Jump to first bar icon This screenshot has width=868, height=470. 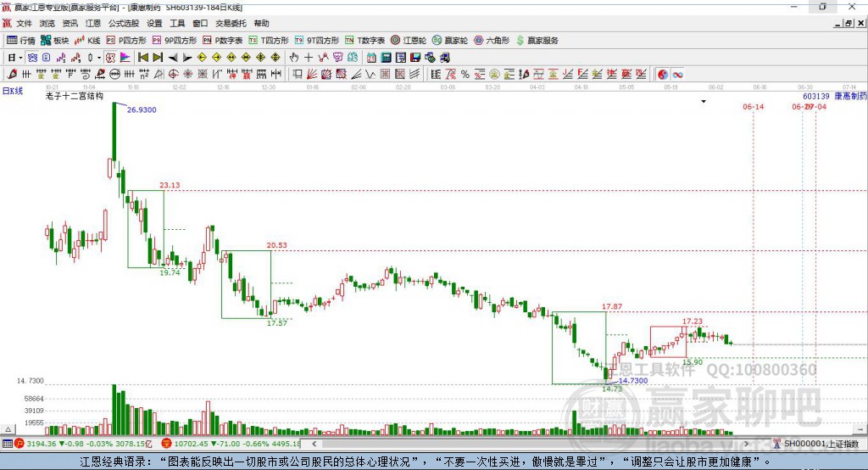tap(143, 58)
